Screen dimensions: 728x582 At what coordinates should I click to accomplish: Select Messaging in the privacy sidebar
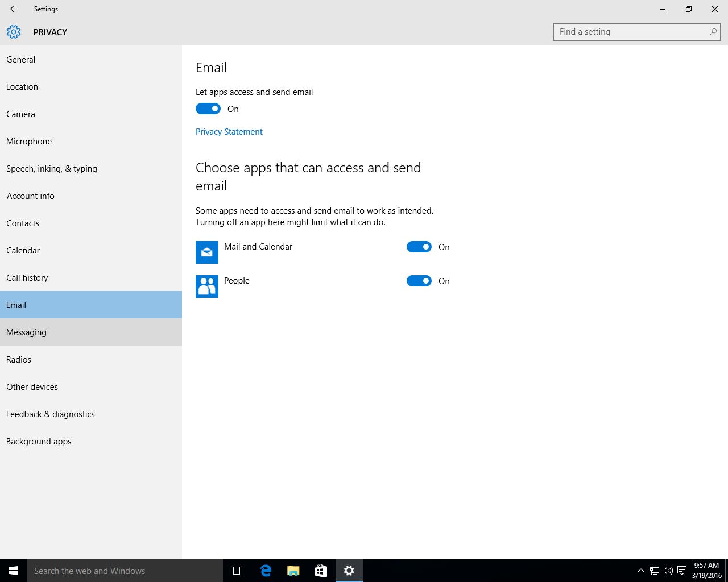(26, 332)
